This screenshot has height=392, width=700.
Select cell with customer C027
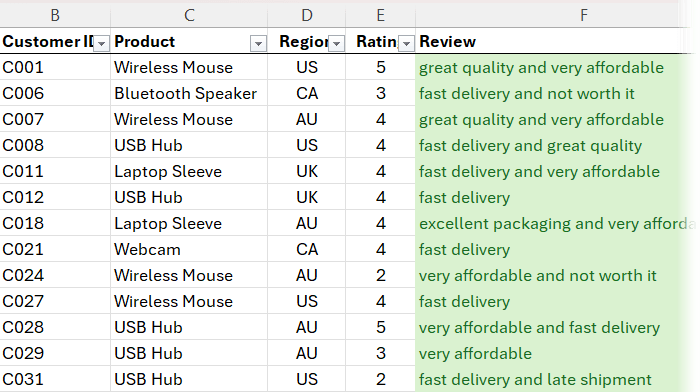pos(55,301)
